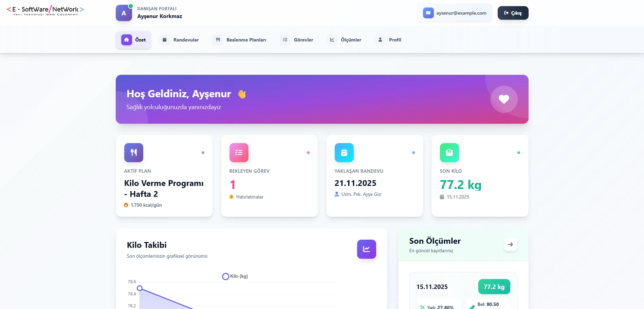
Task: Go to the Görevler tab
Action: coord(298,40)
